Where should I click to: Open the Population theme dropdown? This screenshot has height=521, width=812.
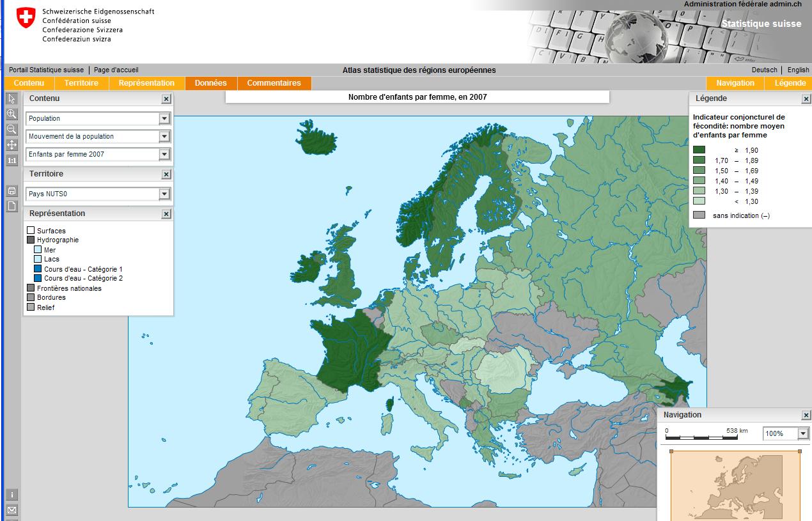pos(164,118)
